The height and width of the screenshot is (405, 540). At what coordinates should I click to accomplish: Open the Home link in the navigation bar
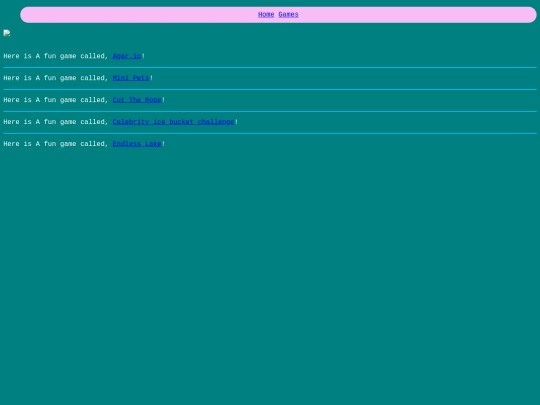(266, 14)
